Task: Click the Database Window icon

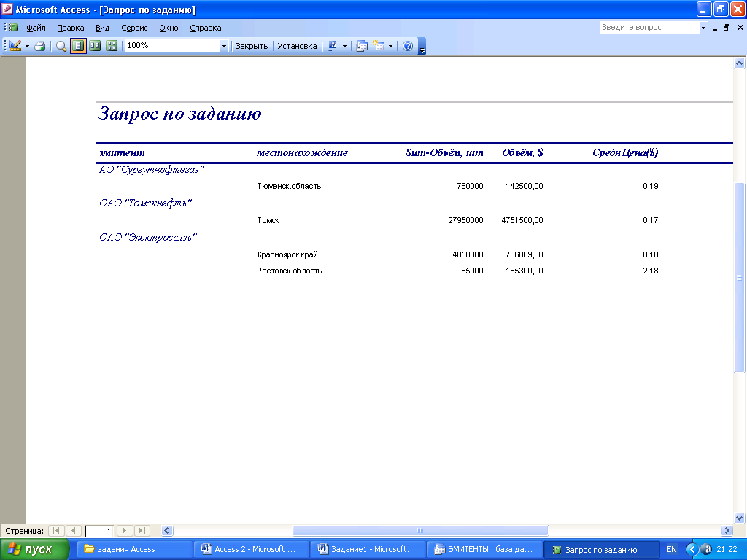Action: (x=362, y=46)
